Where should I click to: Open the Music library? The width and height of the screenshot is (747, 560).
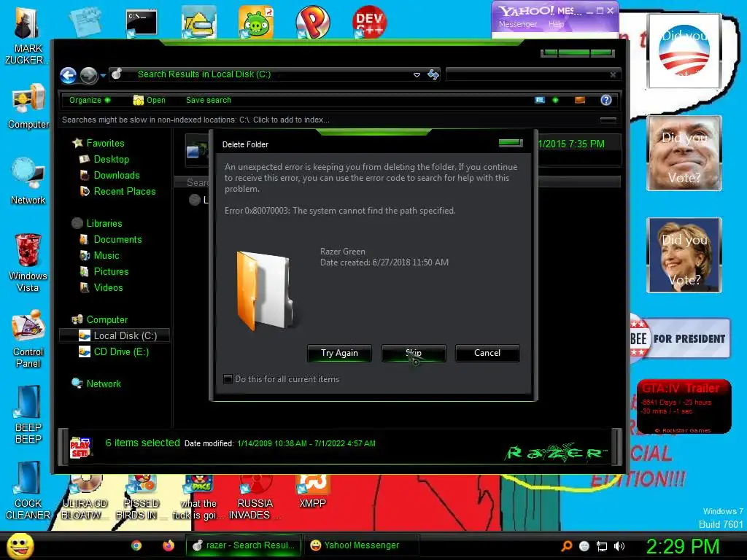tap(107, 256)
